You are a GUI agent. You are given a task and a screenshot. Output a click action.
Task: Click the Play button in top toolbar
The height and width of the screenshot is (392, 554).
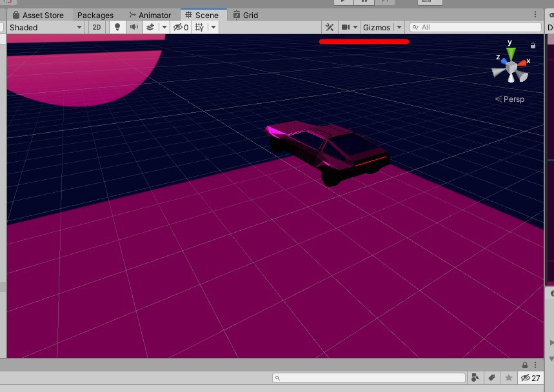pos(343,1)
